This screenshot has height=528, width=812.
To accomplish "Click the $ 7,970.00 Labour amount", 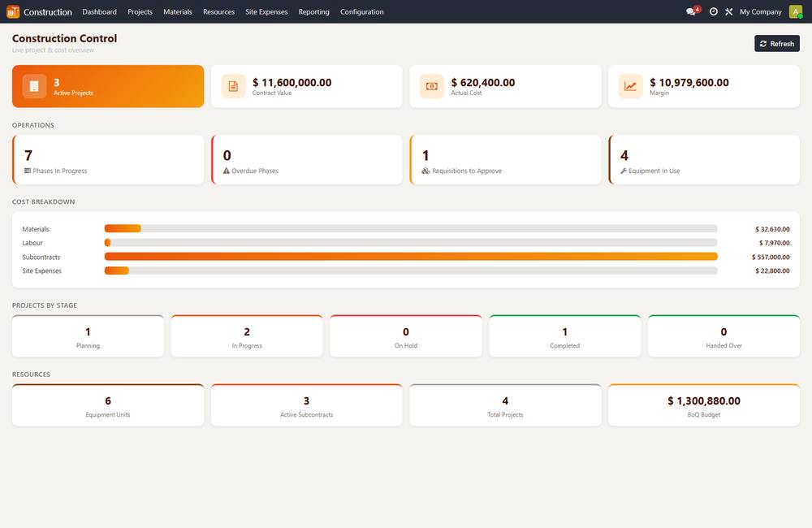I will (x=774, y=243).
